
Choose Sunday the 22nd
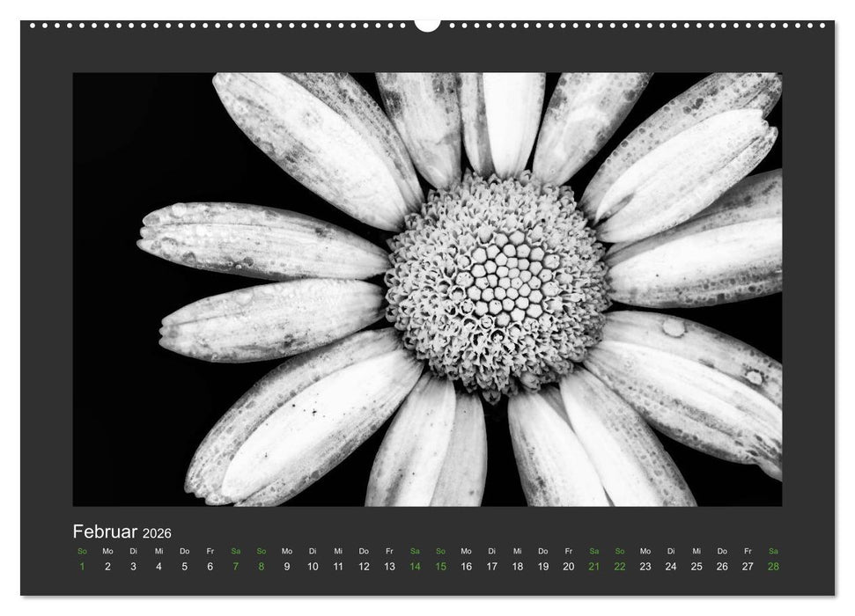point(620,567)
